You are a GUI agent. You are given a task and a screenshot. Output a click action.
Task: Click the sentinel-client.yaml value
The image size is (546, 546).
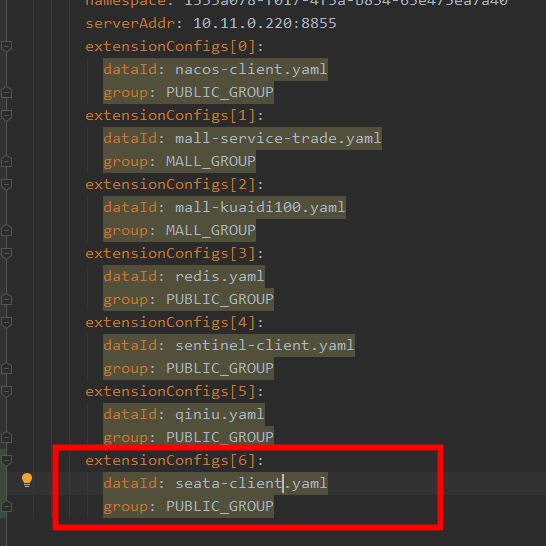(x=264, y=345)
